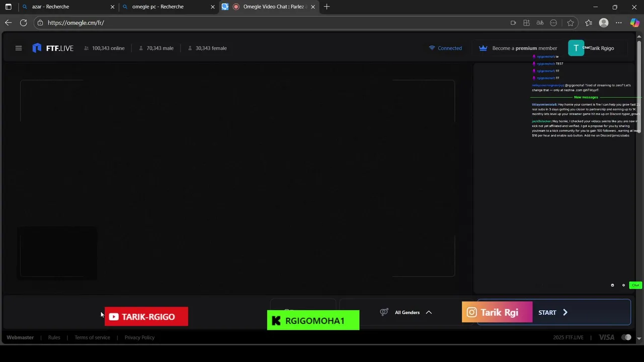The height and width of the screenshot is (362, 644).
Task: Close the 'omegle pc - Recherche' tab
Action: 212,7
